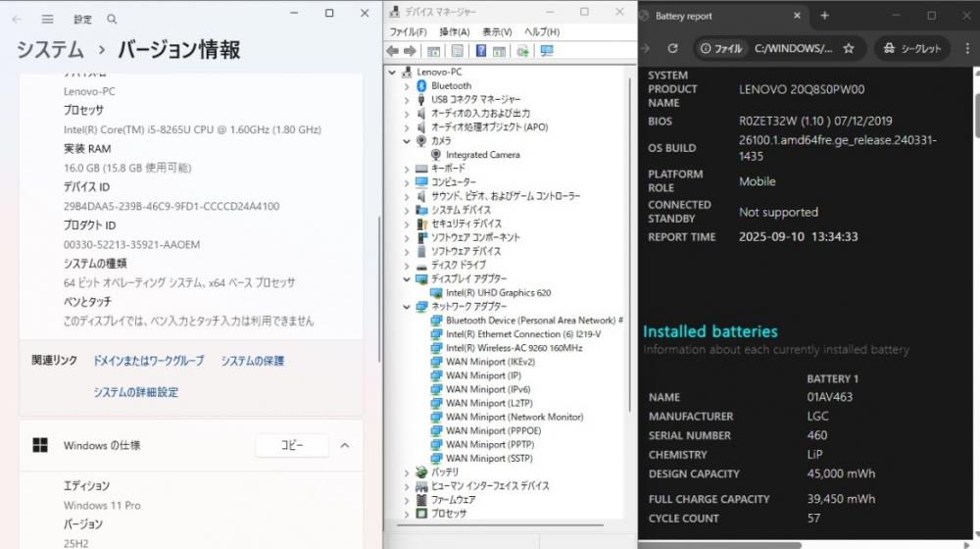Collapse カメラ node in device tree
980x549 pixels.
(x=407, y=141)
